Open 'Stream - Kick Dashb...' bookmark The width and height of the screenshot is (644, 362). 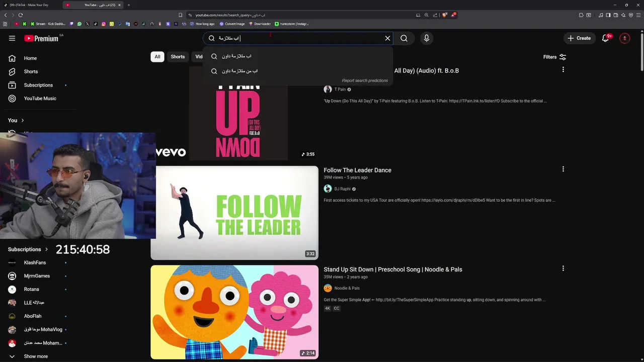(48, 24)
